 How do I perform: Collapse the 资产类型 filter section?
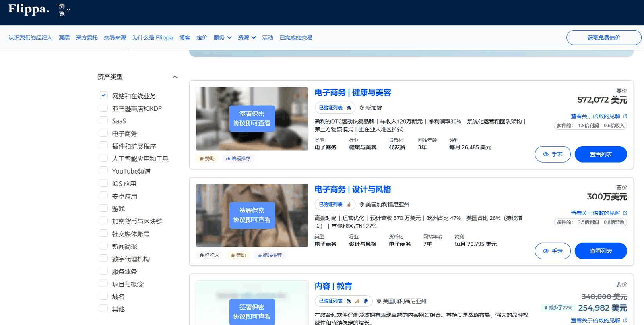175,77
